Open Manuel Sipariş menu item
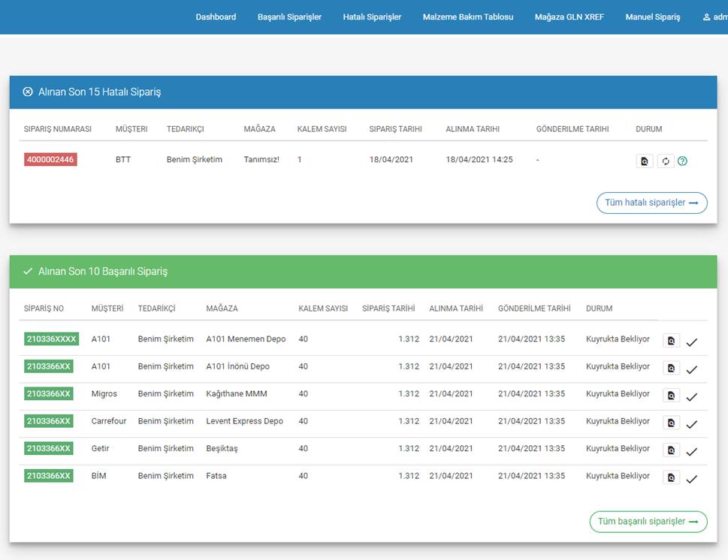728x560 pixels. pos(652,17)
